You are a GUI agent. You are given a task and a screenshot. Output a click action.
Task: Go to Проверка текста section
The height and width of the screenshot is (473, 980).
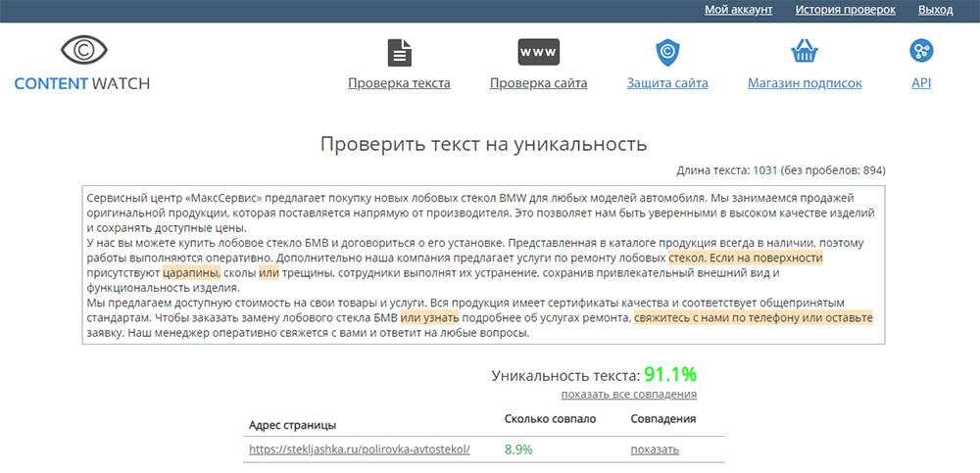399,83
